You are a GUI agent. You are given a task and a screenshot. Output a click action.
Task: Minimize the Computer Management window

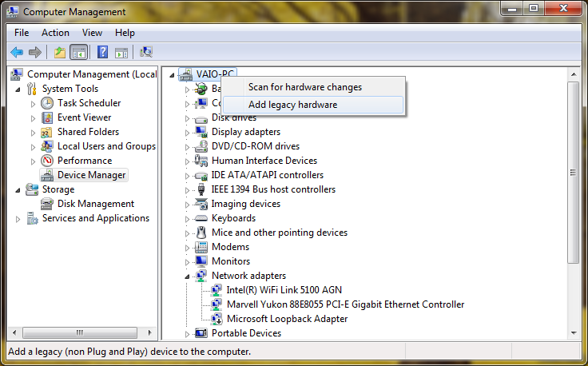click(512, 8)
